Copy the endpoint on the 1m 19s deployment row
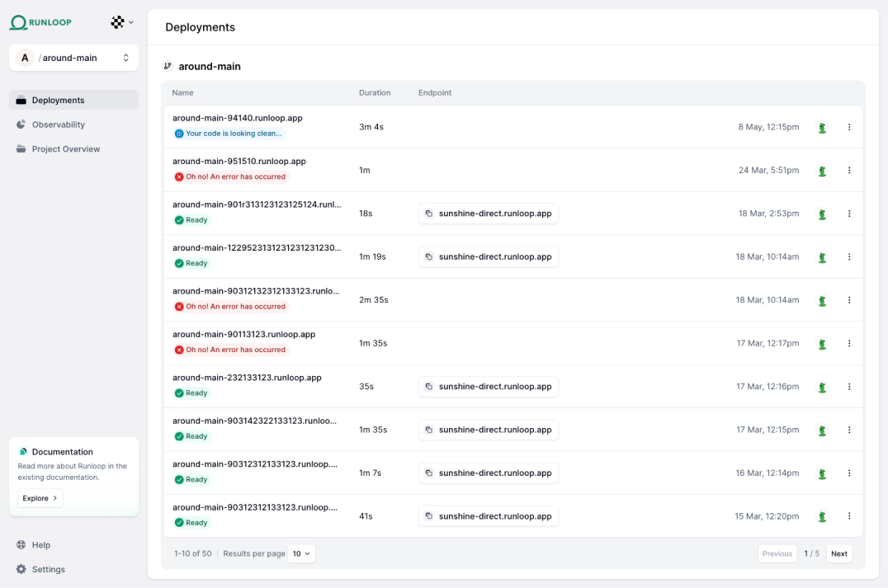888x588 pixels. 429,257
